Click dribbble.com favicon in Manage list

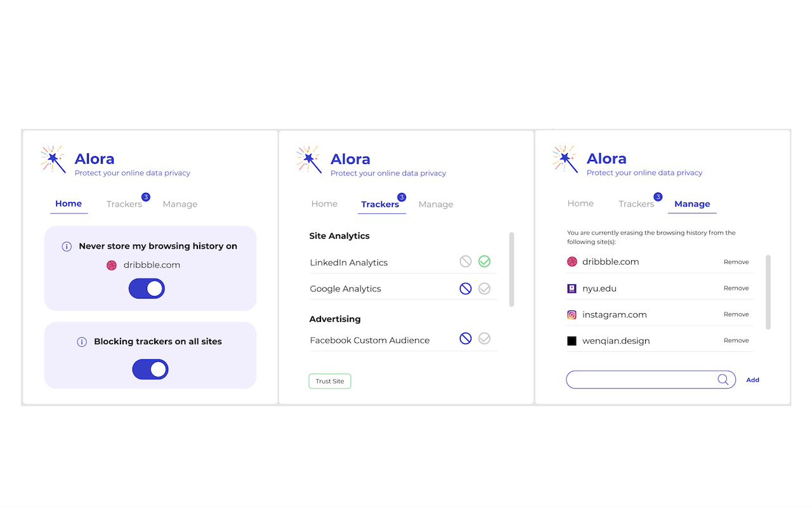(x=572, y=261)
